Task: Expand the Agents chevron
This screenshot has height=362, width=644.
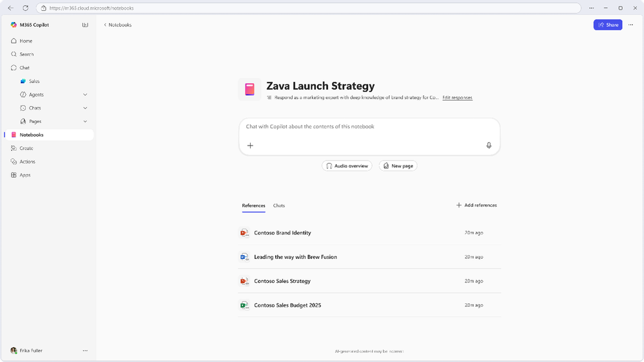Action: coord(85,95)
